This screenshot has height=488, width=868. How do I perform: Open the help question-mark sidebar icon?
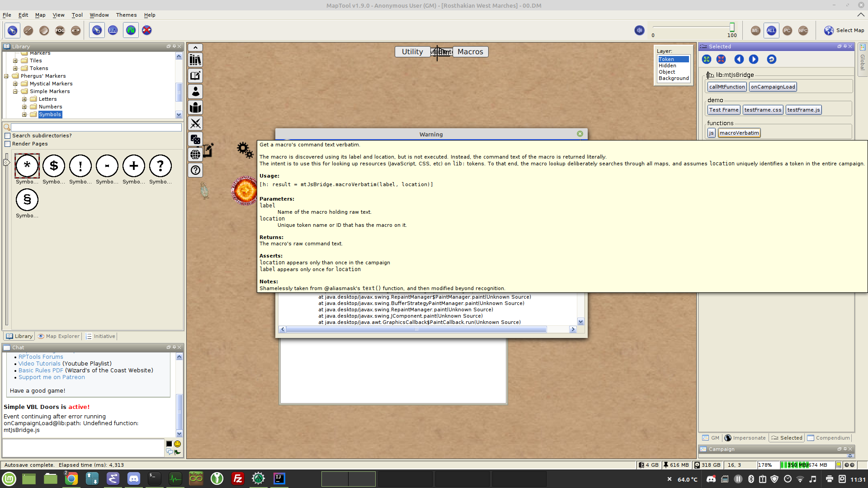point(195,170)
